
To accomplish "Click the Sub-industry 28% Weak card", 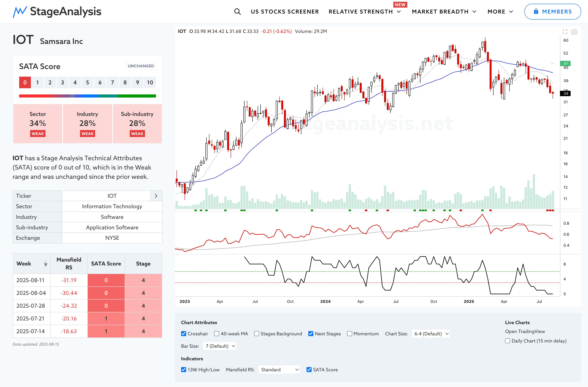I will click(x=137, y=123).
